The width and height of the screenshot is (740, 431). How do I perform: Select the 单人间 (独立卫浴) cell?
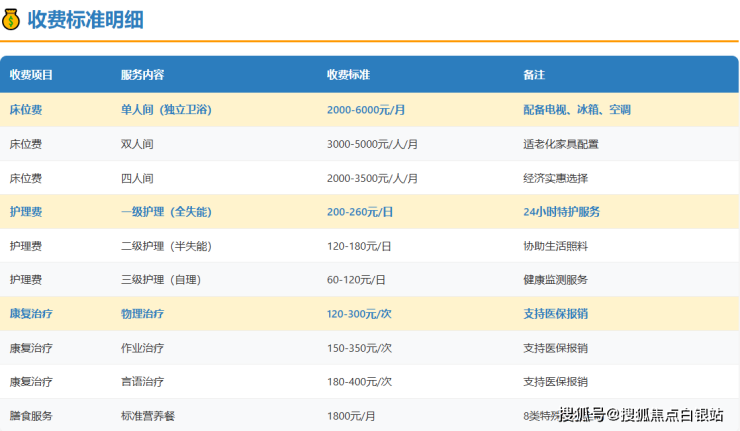(x=166, y=110)
